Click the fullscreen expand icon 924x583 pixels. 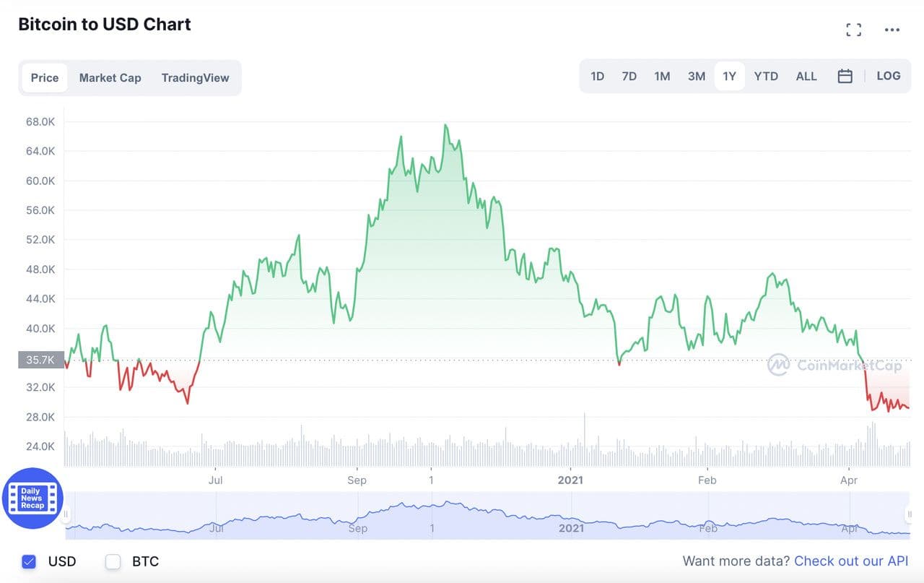(x=854, y=30)
